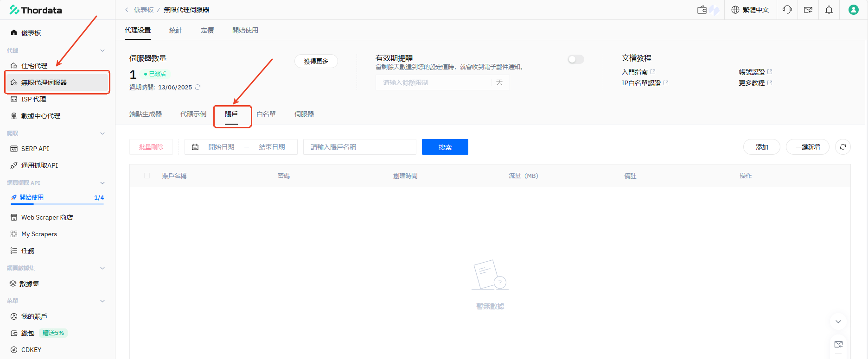Screen dimensions: 868x359
Task: Open the customer support headset icon
Action: click(x=787, y=10)
